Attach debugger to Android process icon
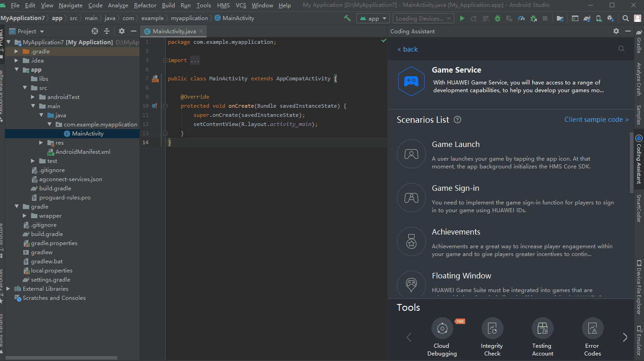This screenshot has width=644, height=361. point(533,18)
